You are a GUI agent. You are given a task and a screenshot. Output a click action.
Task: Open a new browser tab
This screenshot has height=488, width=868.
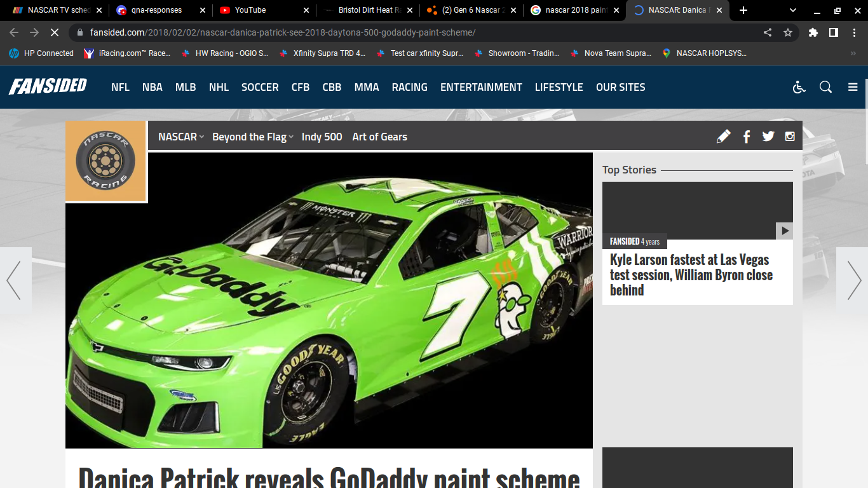coord(743,10)
